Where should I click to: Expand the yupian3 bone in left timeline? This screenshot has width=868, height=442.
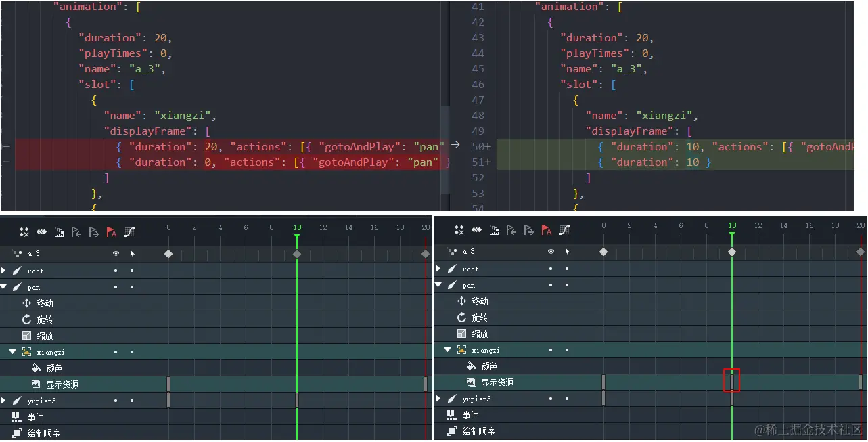3,401
